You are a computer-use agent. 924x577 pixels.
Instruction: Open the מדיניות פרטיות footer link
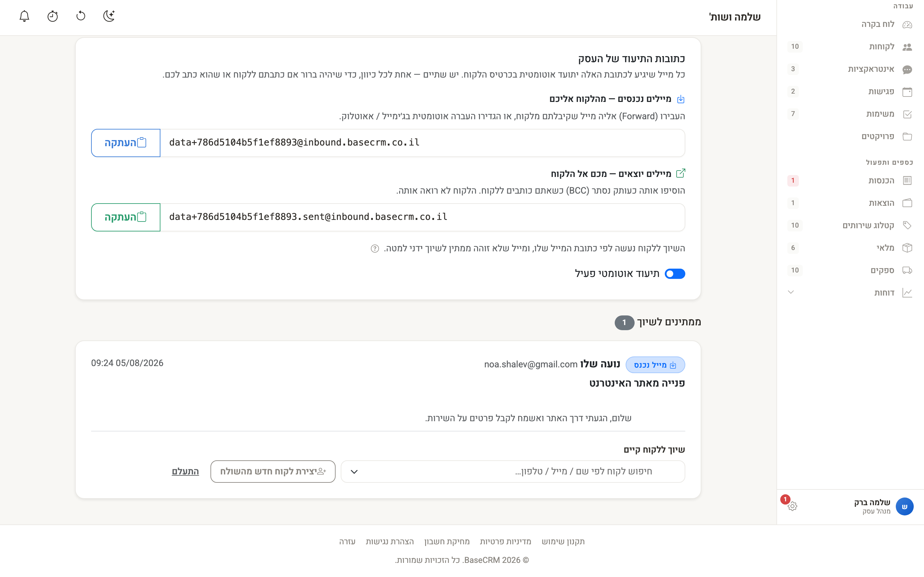coord(505,541)
